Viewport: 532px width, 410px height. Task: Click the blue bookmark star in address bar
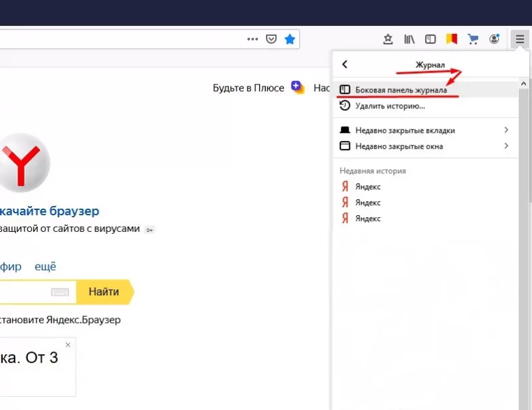pyautogui.click(x=290, y=39)
